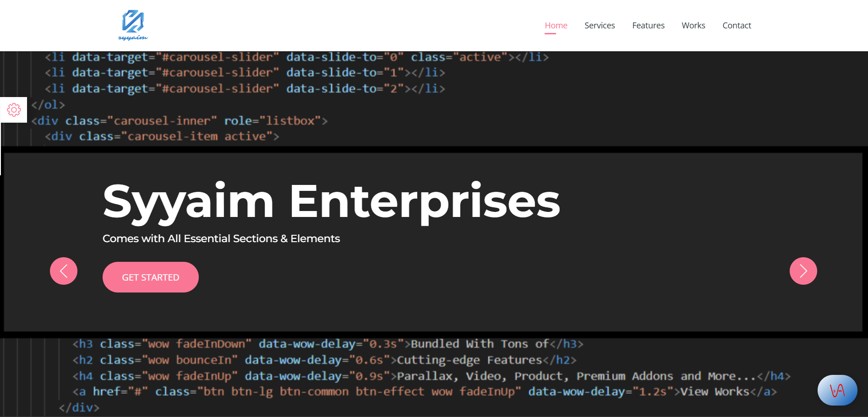This screenshot has height=417, width=868.
Task: Click the data-slide-to="0" active code line
Action: point(296,57)
